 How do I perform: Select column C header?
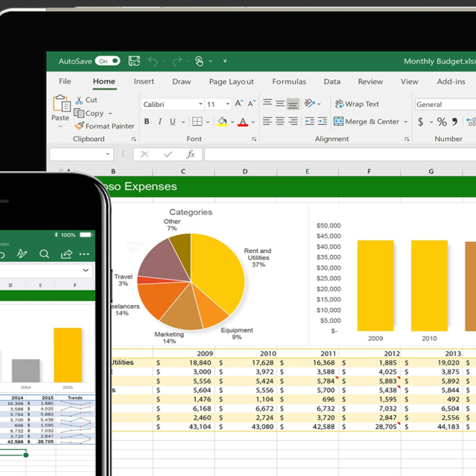(x=183, y=171)
